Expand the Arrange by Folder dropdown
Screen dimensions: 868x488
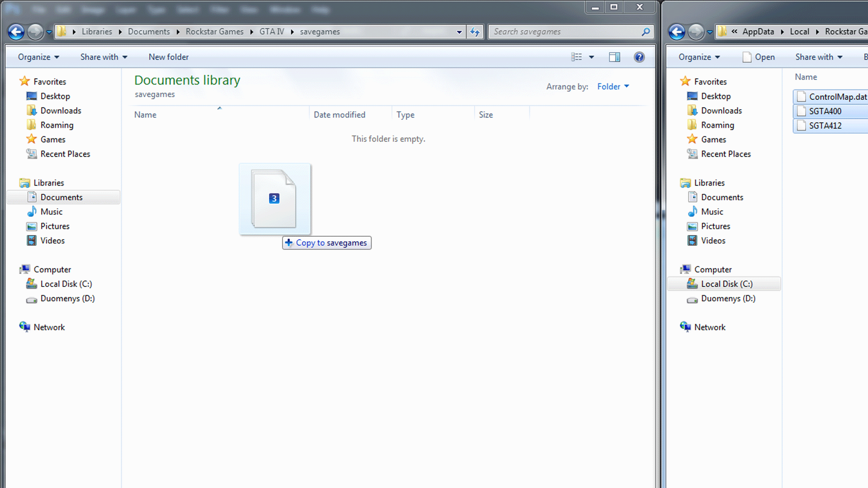(x=613, y=86)
